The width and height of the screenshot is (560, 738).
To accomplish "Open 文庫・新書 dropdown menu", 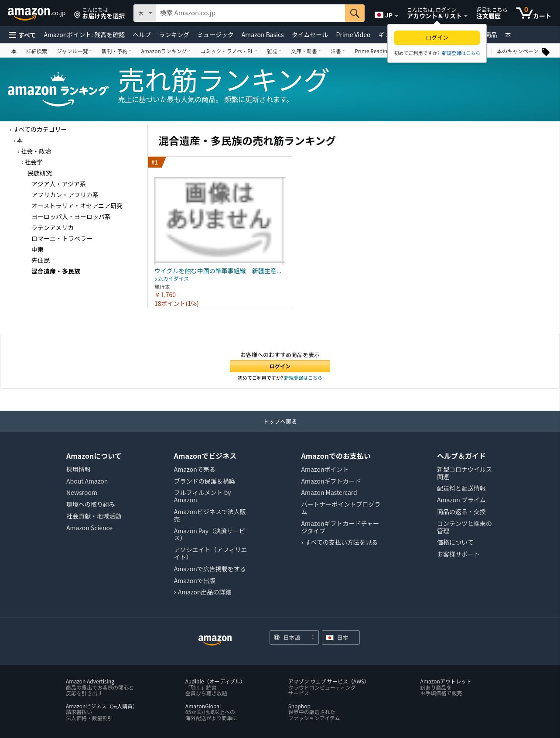I will coord(306,51).
